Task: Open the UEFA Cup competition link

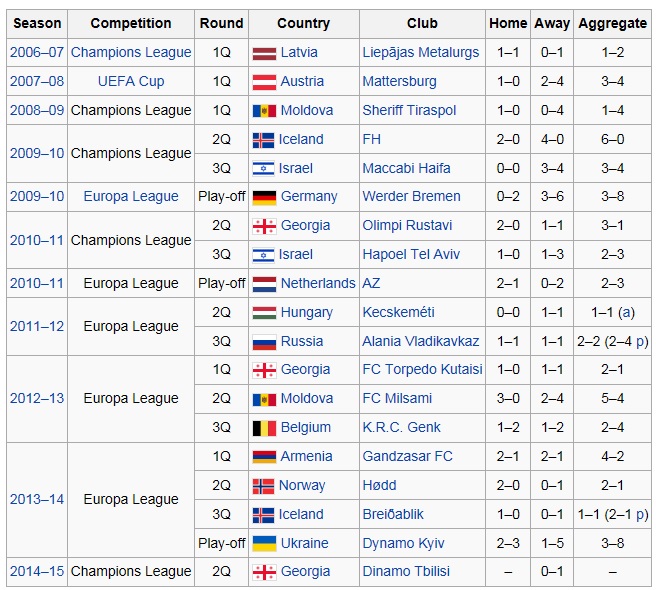Action: coord(131,81)
